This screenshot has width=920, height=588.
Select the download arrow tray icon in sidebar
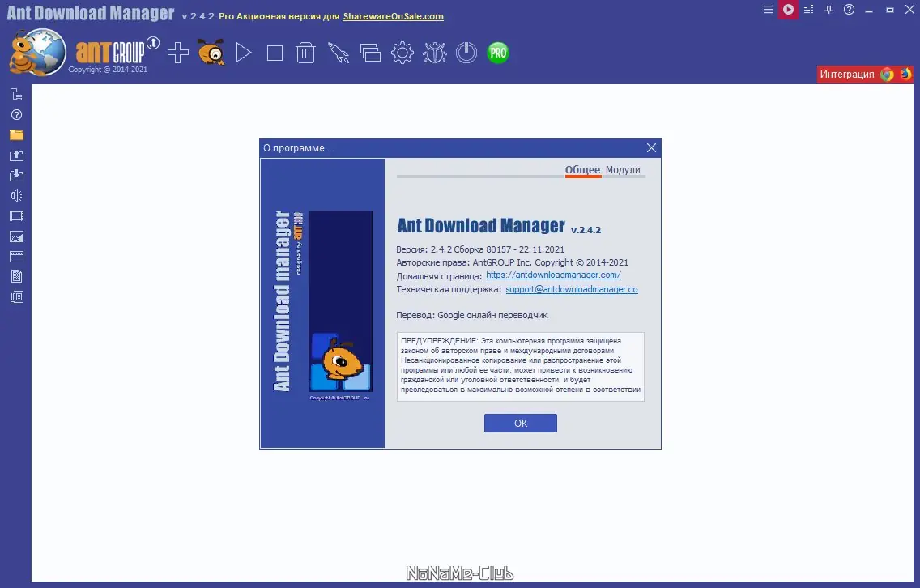[16, 176]
